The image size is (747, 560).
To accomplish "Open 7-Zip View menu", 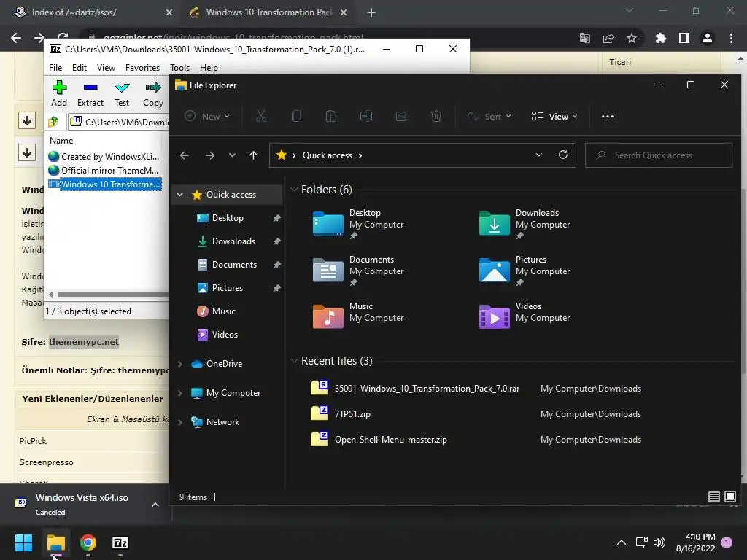I will coord(106,68).
